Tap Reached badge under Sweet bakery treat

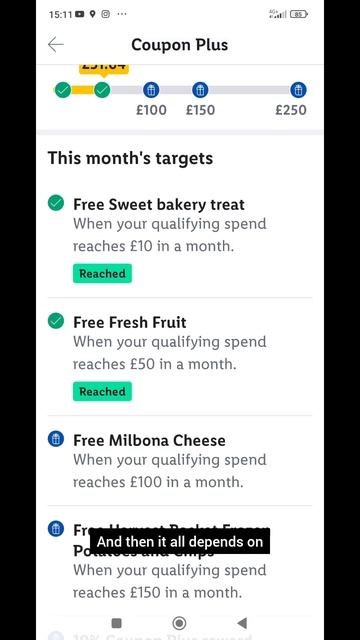tap(102, 273)
